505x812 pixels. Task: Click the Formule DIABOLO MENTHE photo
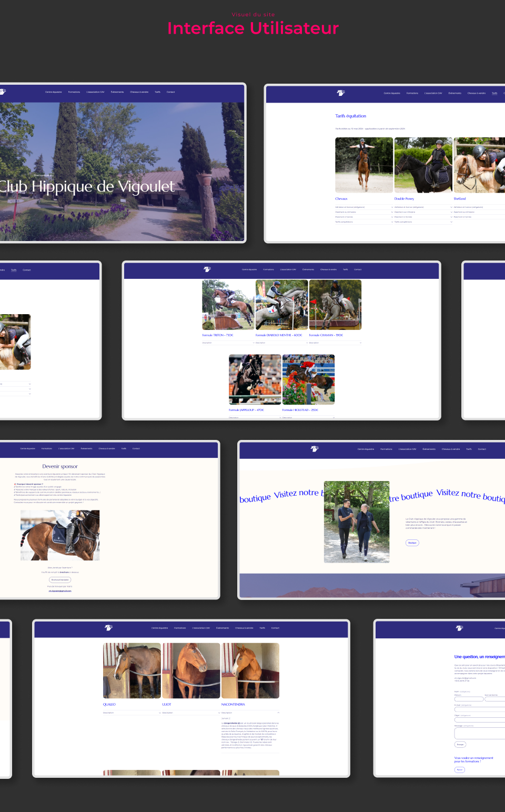point(281,305)
